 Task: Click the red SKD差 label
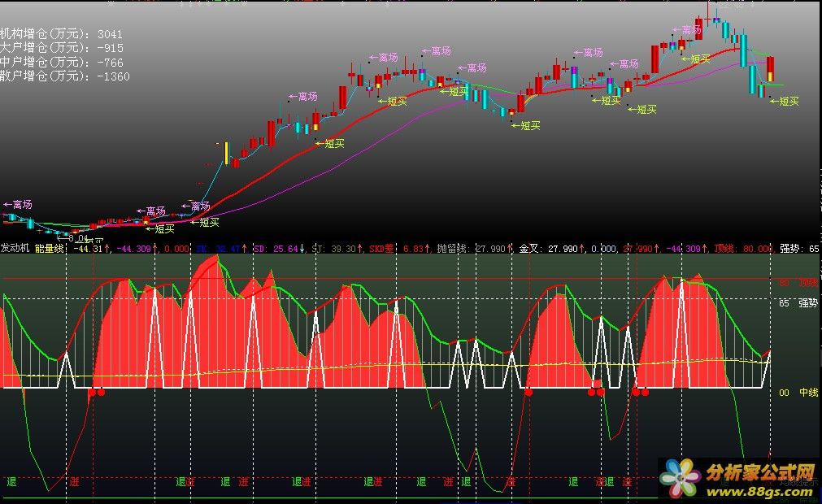[x=381, y=248]
